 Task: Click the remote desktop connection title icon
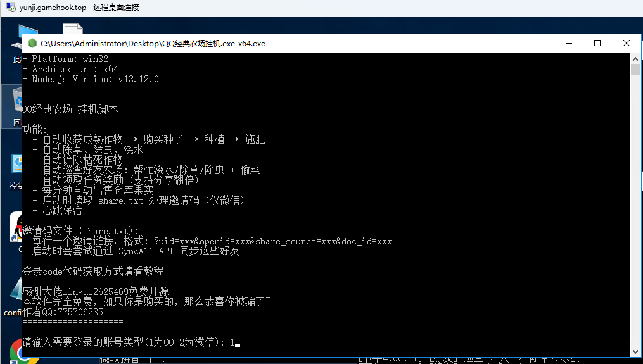coord(10,8)
